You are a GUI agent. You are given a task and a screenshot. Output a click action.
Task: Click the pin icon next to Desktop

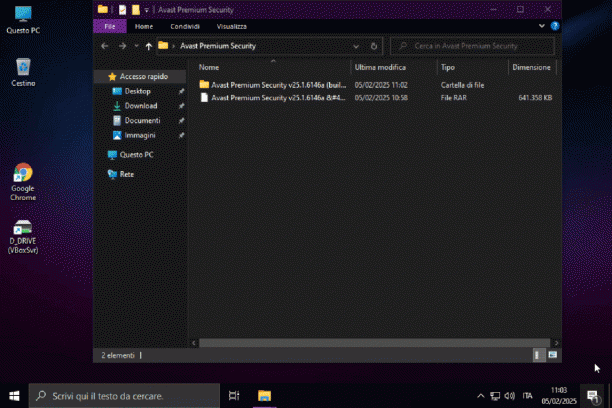[181, 91]
